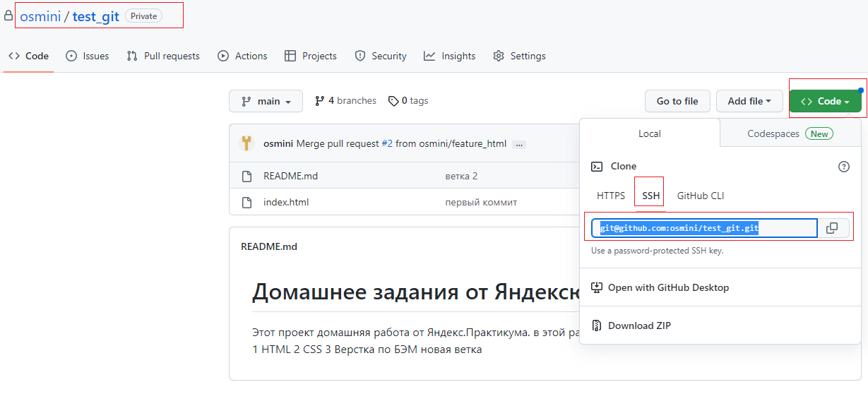Screen dimensions: 868x406
Task: Click the SSH clone URL text field
Action: coord(703,228)
